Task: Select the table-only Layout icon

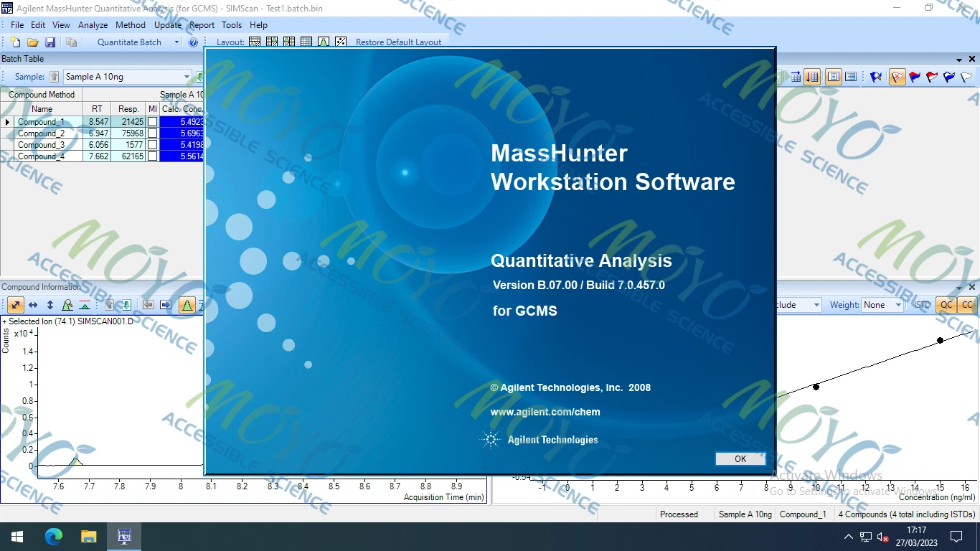Action: tap(306, 42)
